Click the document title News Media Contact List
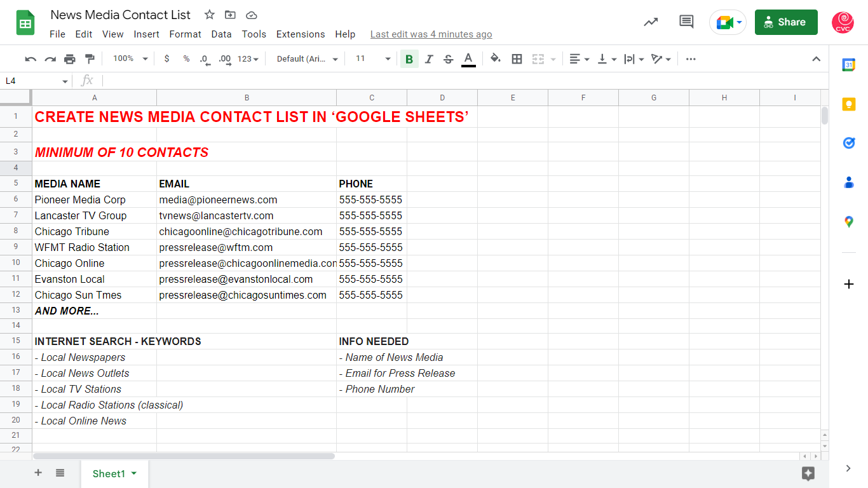This screenshot has width=868, height=488. click(121, 15)
